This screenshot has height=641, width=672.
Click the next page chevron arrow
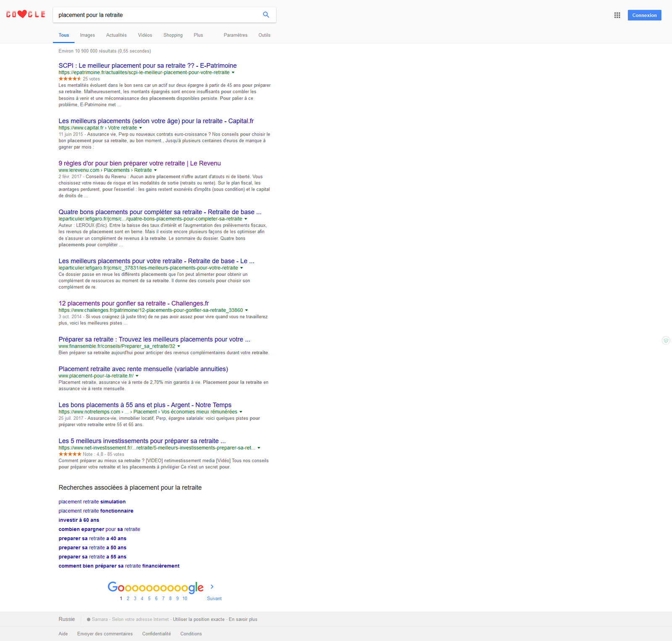point(212,586)
